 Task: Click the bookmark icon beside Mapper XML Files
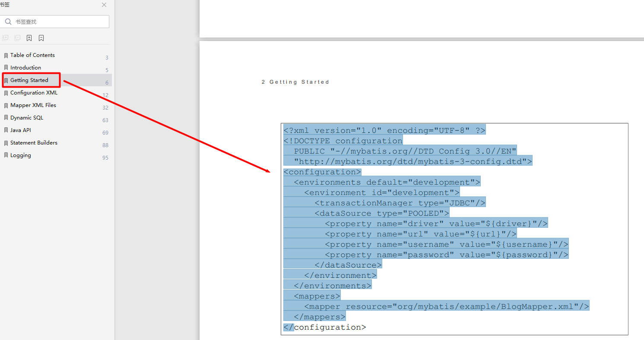click(6, 106)
